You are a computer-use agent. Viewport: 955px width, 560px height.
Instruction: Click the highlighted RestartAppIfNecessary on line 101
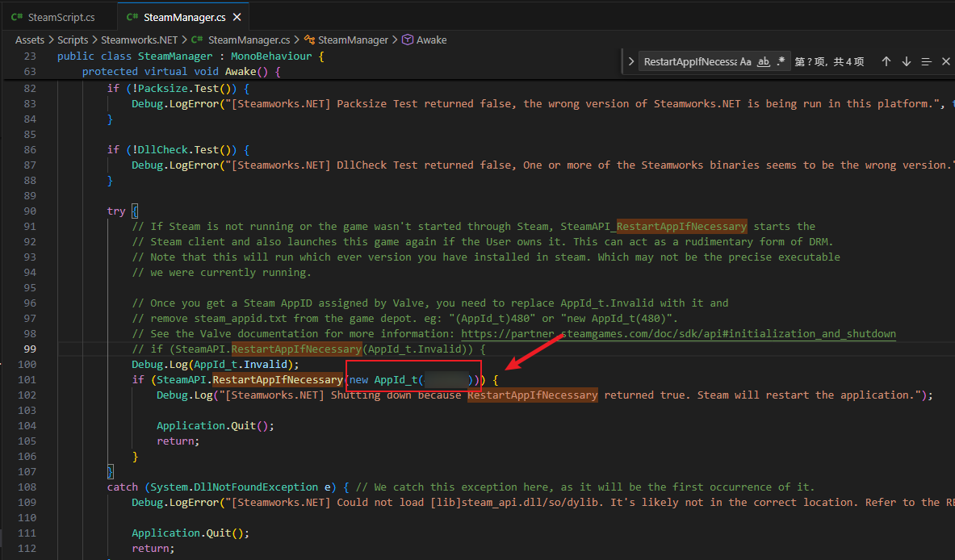[278, 379]
